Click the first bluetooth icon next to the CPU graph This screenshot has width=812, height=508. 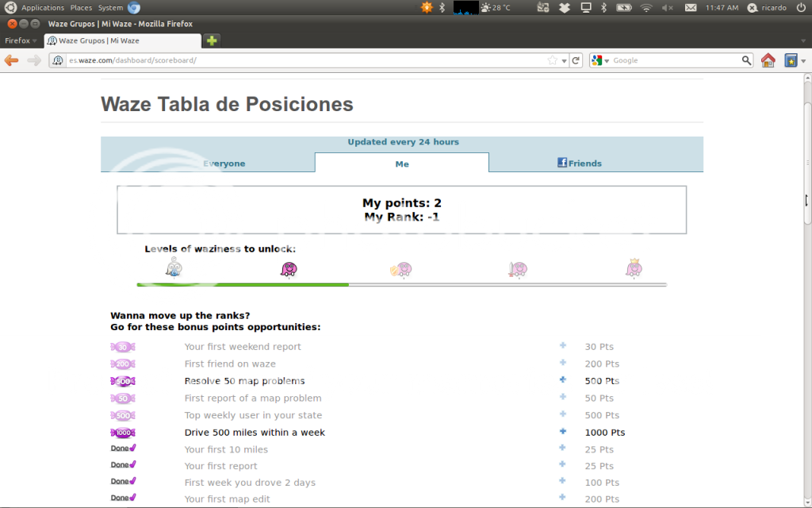pos(442,7)
